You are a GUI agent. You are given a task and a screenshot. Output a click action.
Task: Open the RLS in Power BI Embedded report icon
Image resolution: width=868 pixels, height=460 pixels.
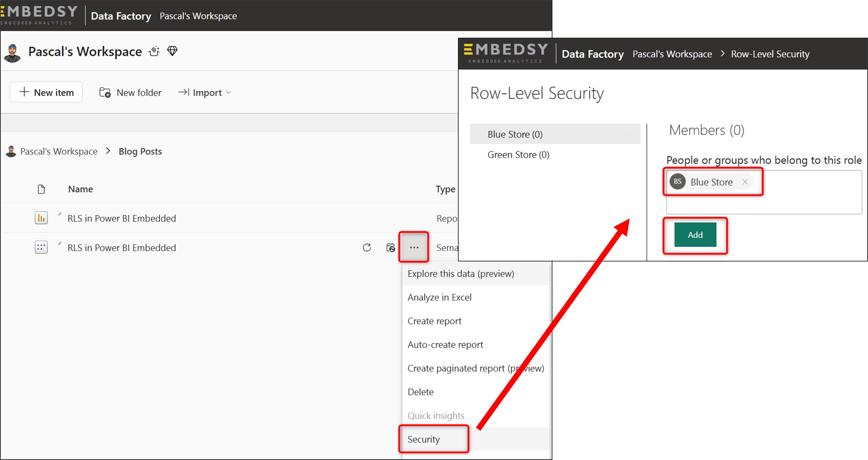[x=41, y=218]
